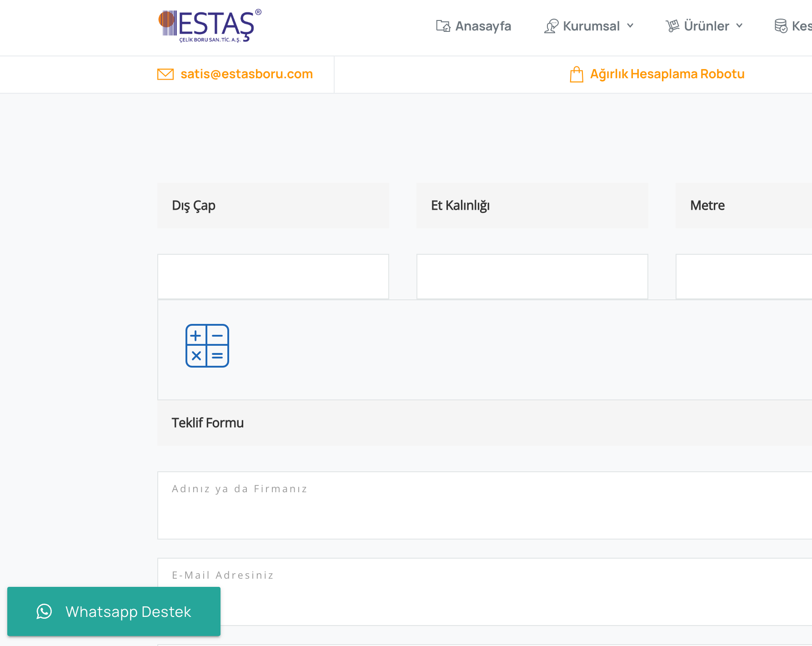
Task: Expand the Ürünler dropdown chevron
Action: coord(739,26)
